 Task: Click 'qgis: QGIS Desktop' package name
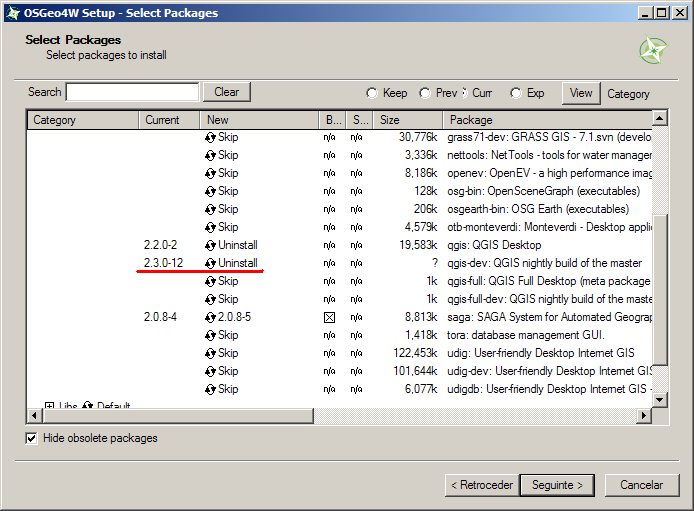(494, 245)
